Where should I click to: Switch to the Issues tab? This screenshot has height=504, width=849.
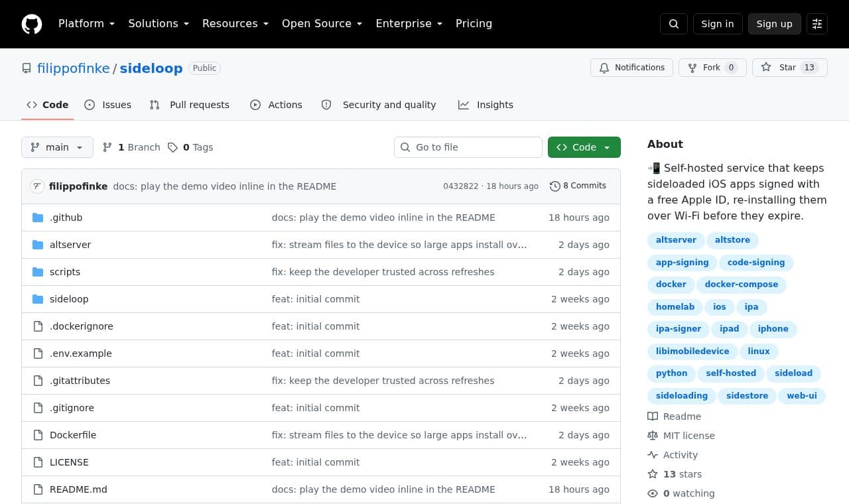pos(108,105)
